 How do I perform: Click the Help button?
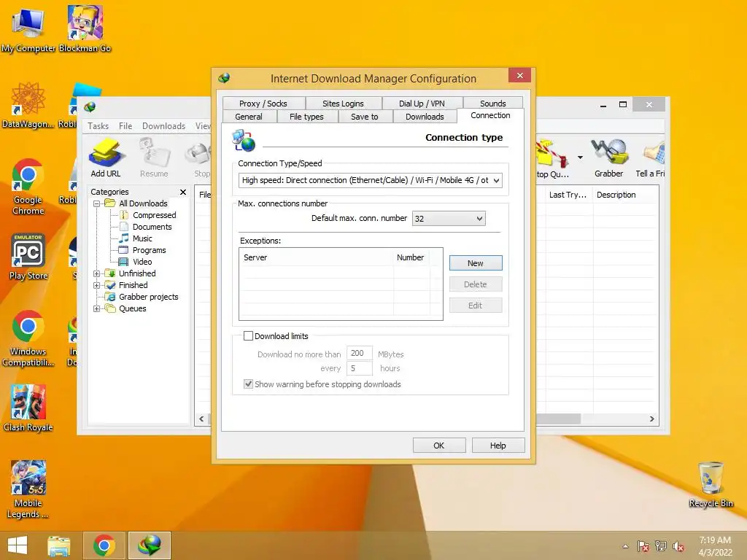click(498, 446)
